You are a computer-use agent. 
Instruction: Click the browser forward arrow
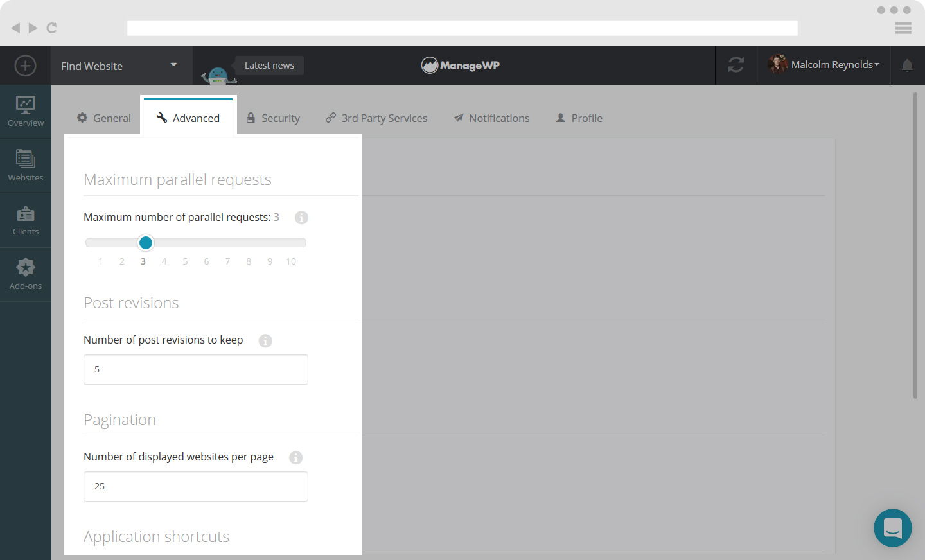point(33,28)
